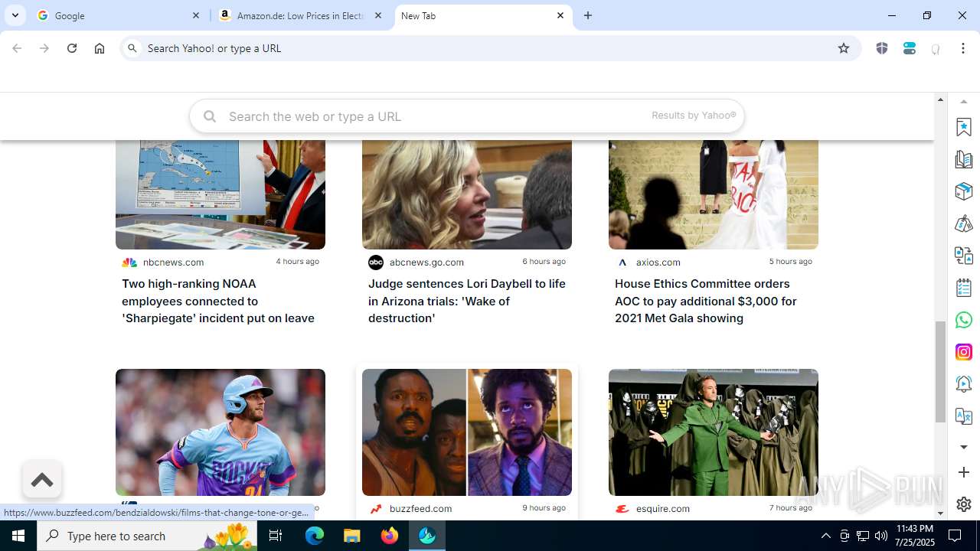The height and width of the screenshot is (551, 980).
Task: Bookmark this page with the star icon
Action: tap(844, 48)
